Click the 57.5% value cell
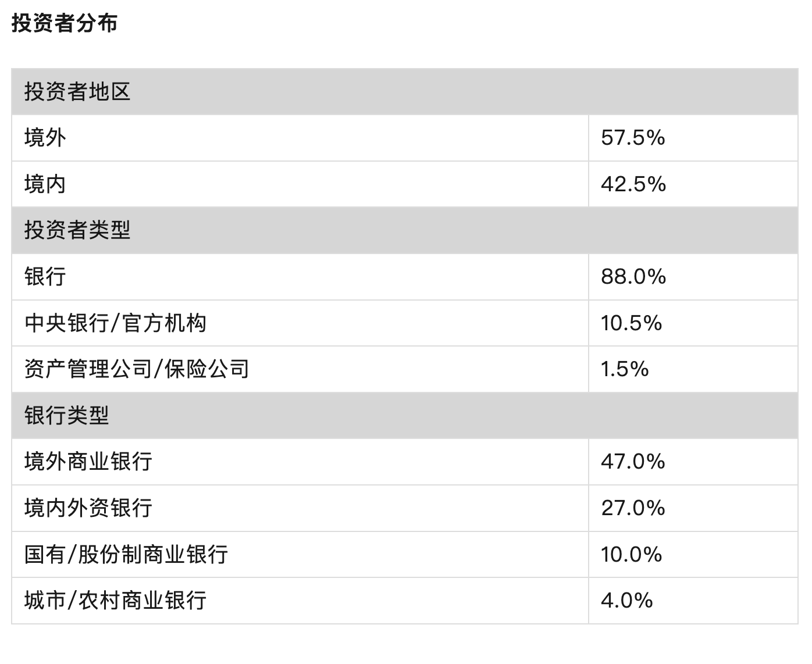Viewport: 812px width, 664px height. (x=633, y=138)
